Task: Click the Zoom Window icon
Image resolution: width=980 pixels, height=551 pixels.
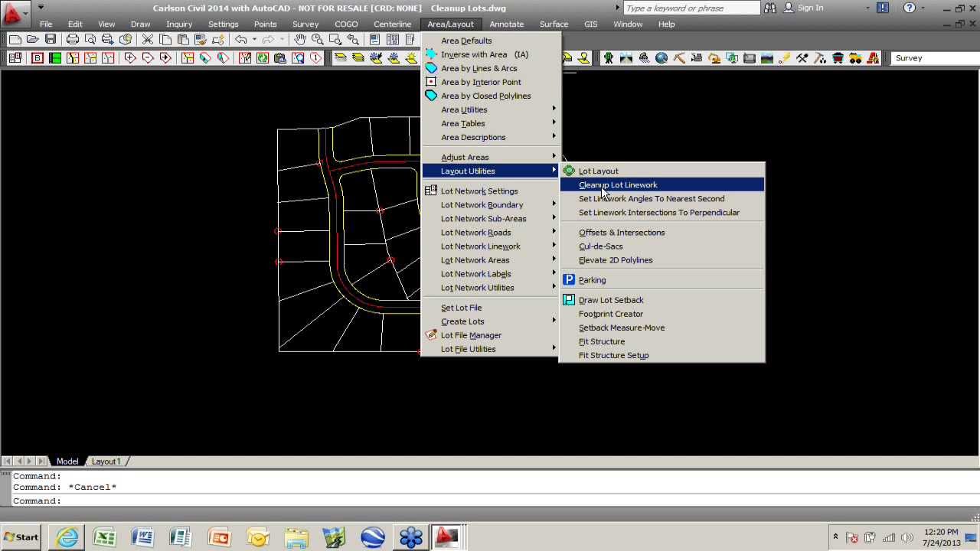Action: pos(335,39)
